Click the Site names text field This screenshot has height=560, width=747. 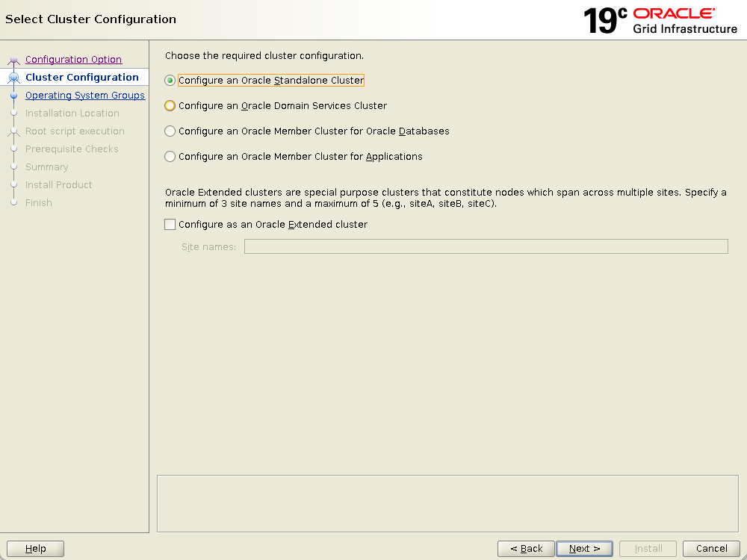[486, 247]
